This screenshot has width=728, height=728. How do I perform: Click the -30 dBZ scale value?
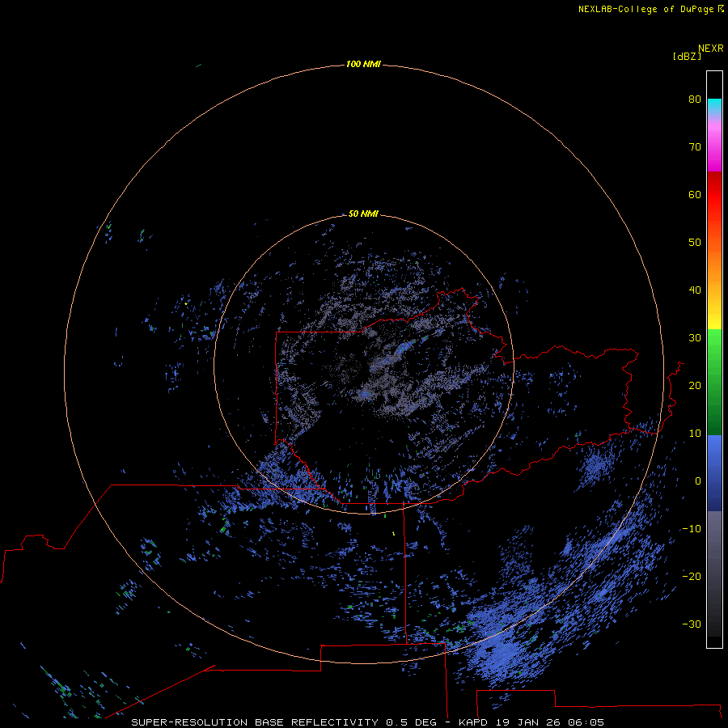[692, 624]
